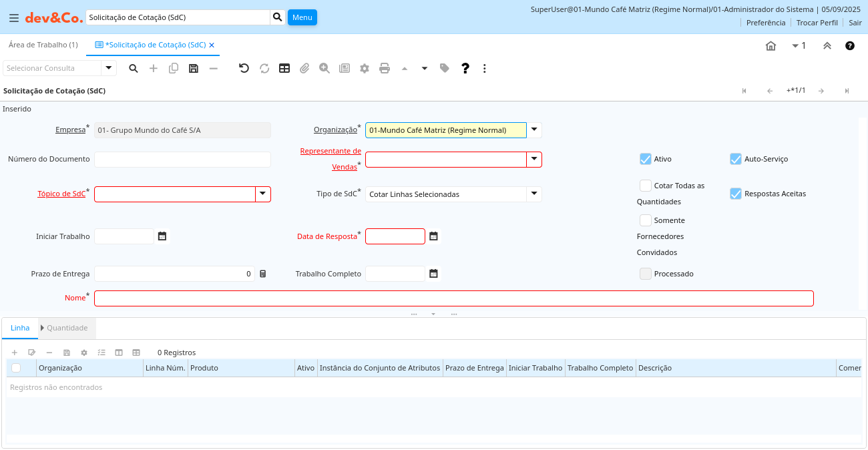Enable Cotar Todas as Quantidades checkbox
Image resolution: width=868 pixels, height=450 pixels.
coord(645,186)
